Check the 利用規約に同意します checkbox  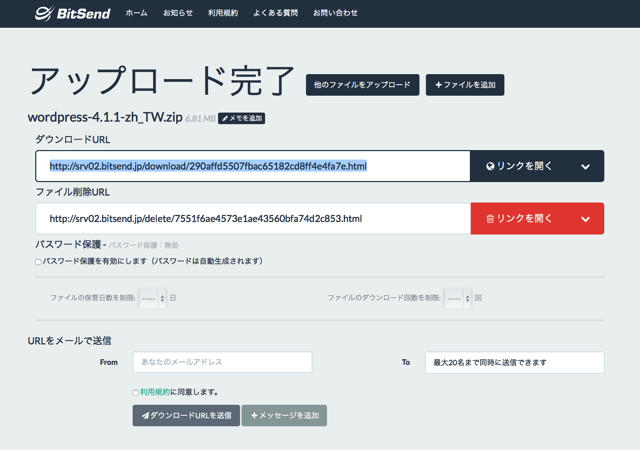(136, 393)
